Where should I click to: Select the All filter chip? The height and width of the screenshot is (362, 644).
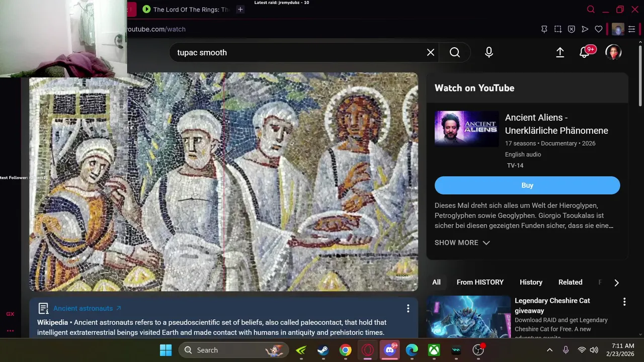point(436,282)
